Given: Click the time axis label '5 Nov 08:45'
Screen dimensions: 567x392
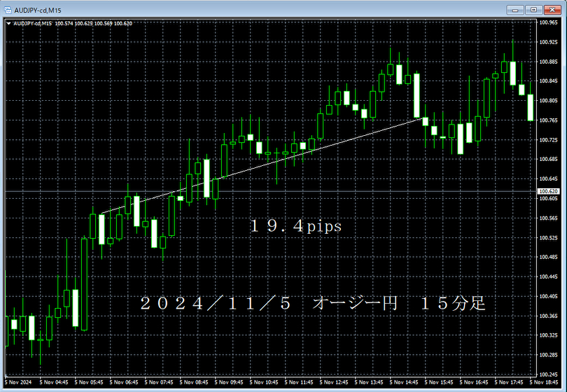Looking at the screenshot, I should [x=194, y=382].
